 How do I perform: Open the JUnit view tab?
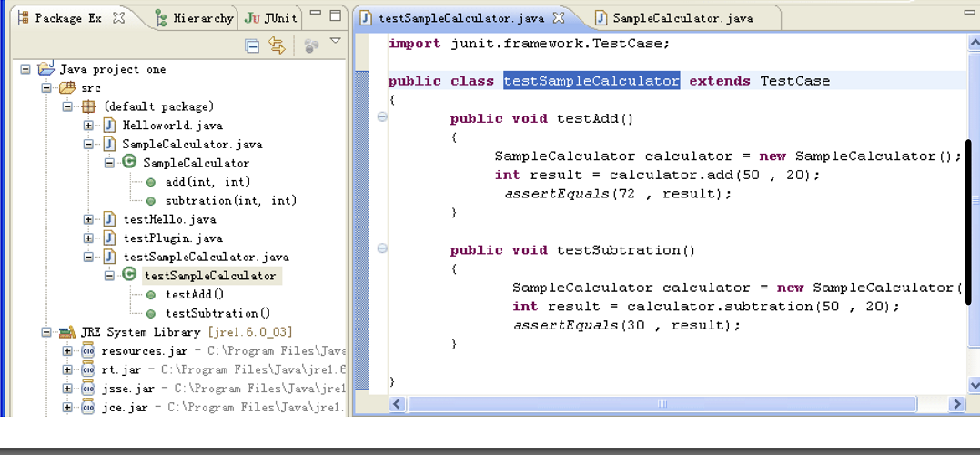click(x=270, y=18)
